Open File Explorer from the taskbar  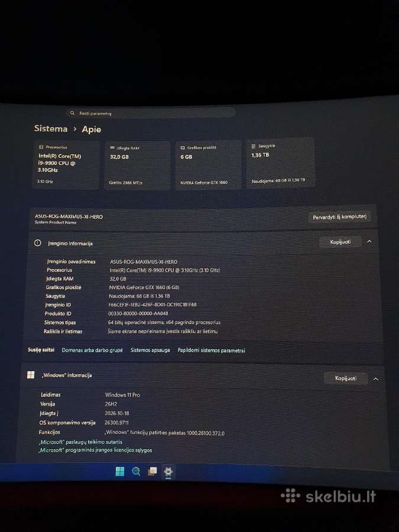153,471
